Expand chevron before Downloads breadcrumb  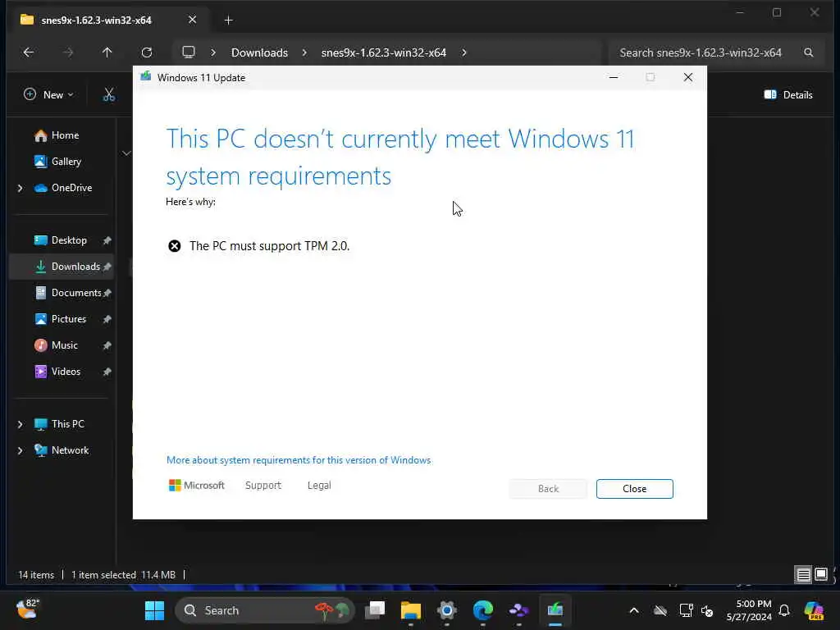(213, 52)
